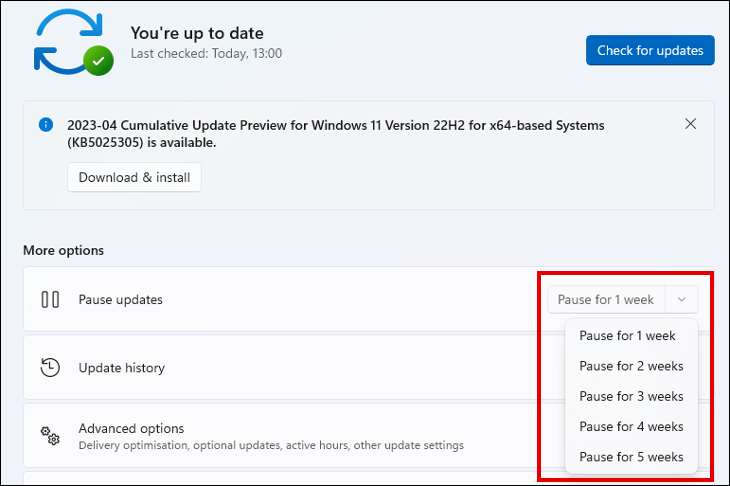Select Pause for 5 weeks
The height and width of the screenshot is (486, 730).
(x=631, y=457)
